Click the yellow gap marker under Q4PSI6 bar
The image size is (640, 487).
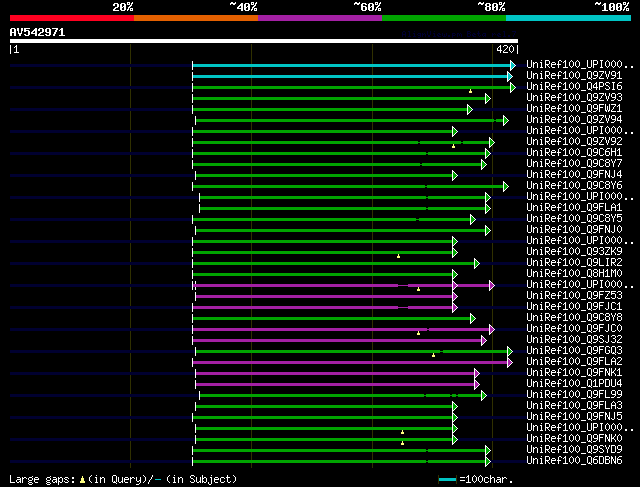pos(471,91)
